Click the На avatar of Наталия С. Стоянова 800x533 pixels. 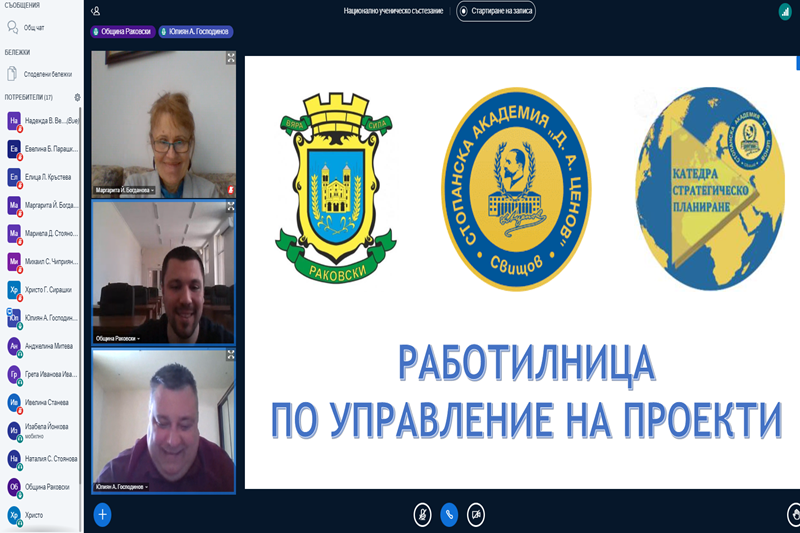tap(14, 459)
